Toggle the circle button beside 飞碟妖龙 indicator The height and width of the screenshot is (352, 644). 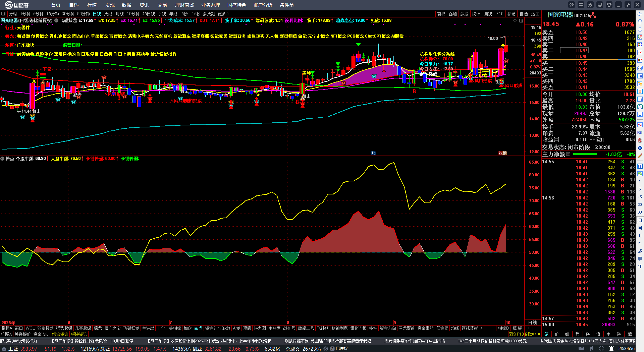point(56,20)
